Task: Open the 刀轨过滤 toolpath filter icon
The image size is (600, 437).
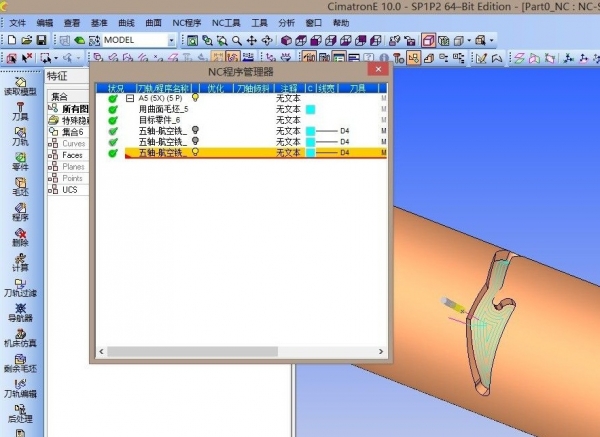Action: pyautogui.click(x=20, y=288)
